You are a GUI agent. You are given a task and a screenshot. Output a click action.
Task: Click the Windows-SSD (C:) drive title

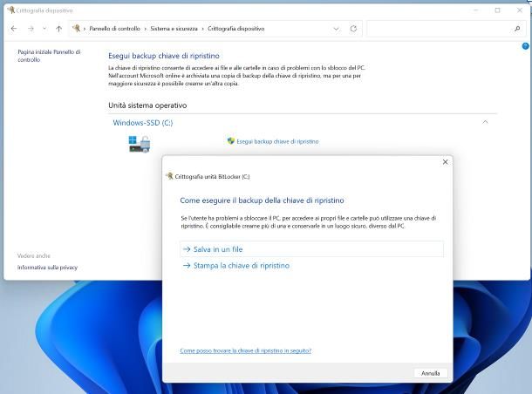(143, 123)
